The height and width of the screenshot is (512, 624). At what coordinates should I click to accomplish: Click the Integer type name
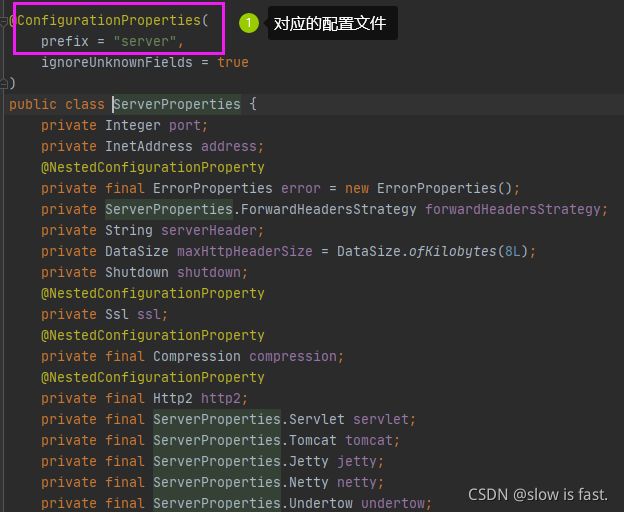[133, 126]
